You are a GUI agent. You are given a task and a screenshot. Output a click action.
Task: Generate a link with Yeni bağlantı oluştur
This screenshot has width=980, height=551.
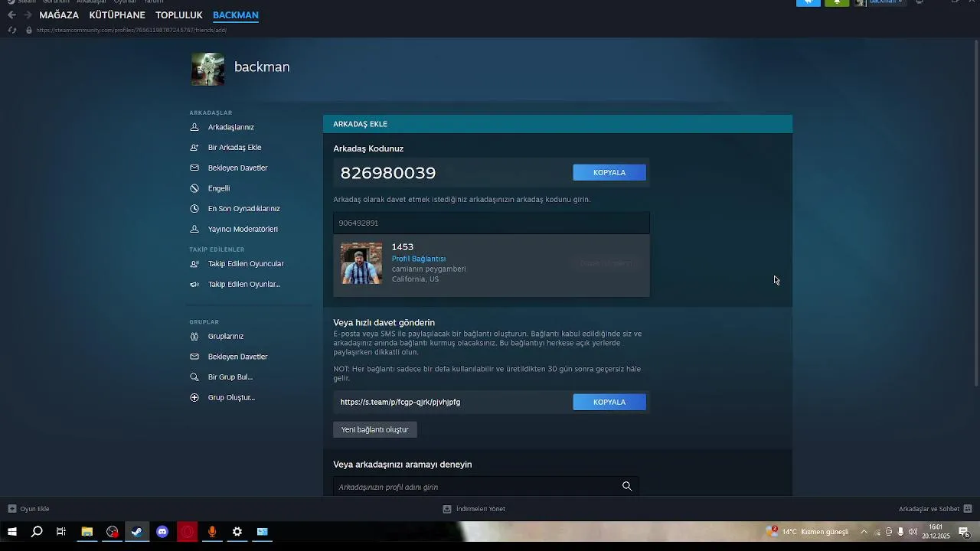pos(375,429)
